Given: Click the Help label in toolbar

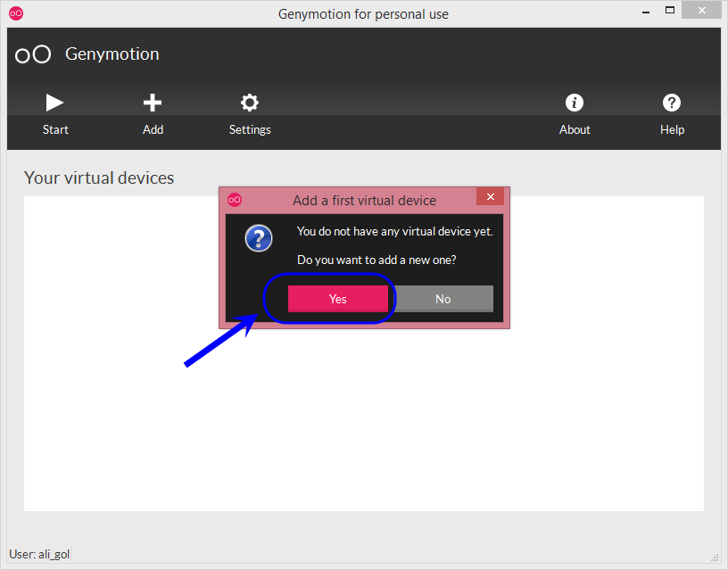Looking at the screenshot, I should pos(673,129).
